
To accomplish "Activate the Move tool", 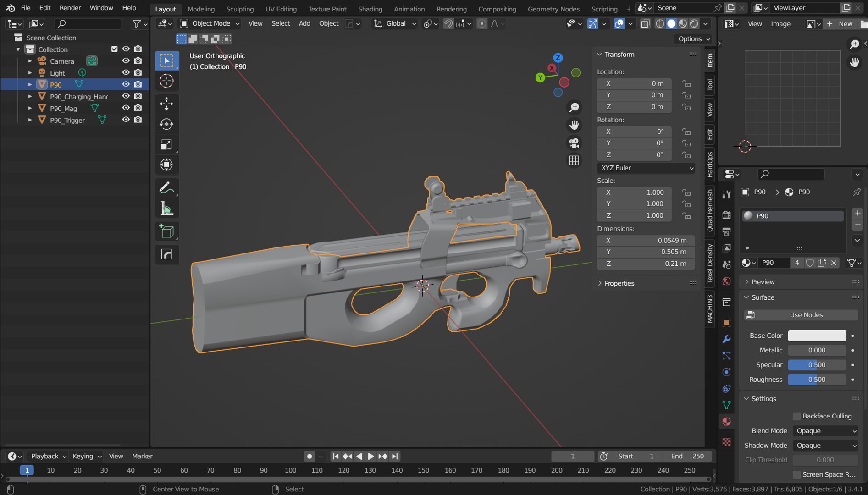I will (x=166, y=104).
